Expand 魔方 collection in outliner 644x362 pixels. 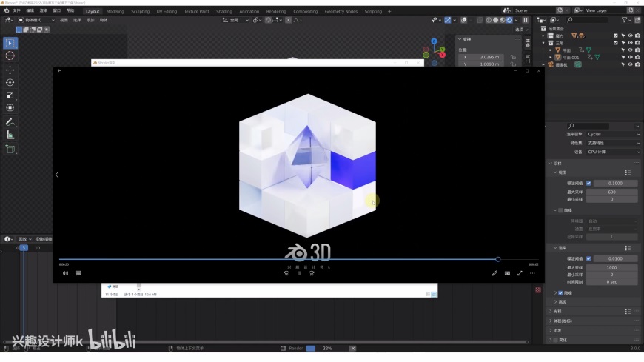click(x=544, y=36)
